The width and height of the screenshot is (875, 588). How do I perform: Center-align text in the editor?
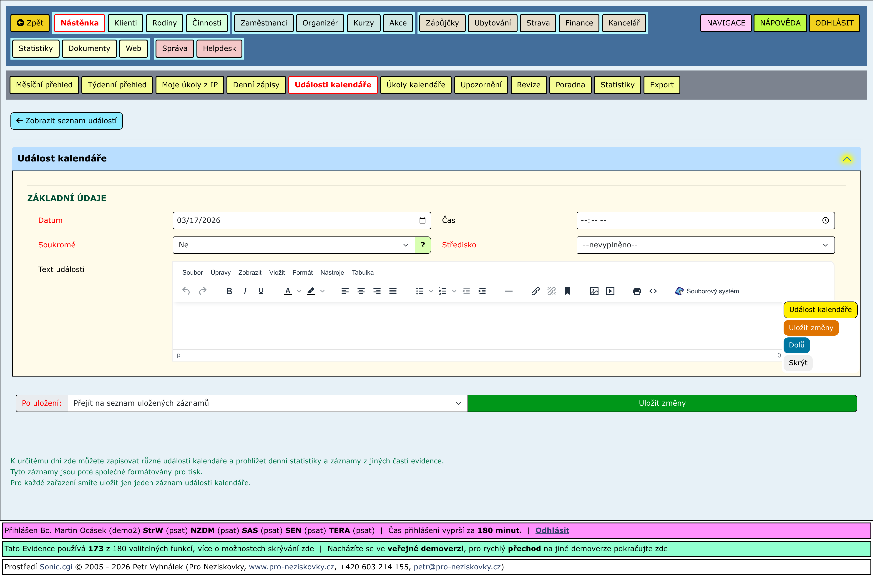361,291
